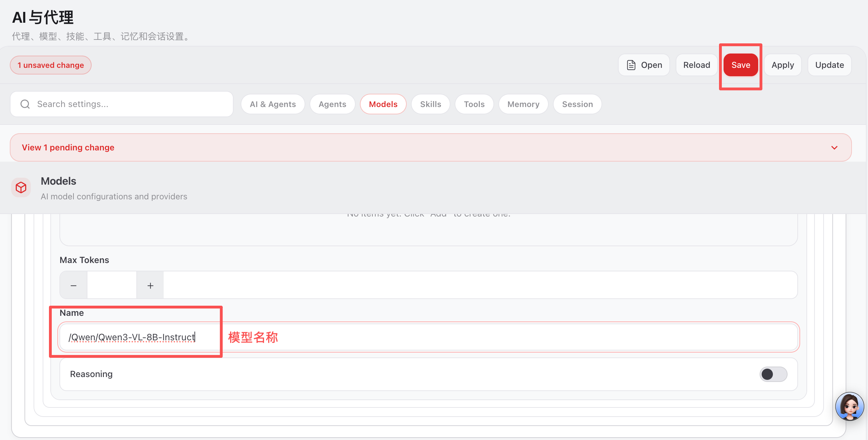Viewport: 868px width, 440px height.
Task: Increase Max Tokens with plus button
Action: tap(150, 285)
